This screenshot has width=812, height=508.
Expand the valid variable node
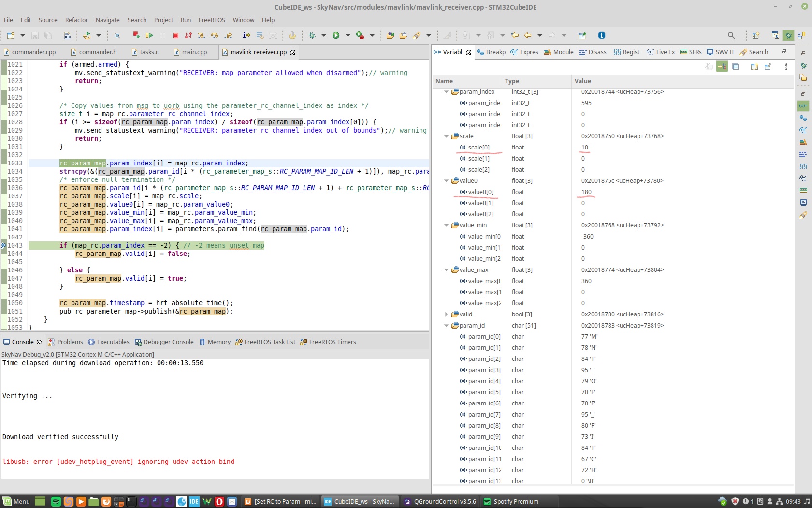point(447,314)
